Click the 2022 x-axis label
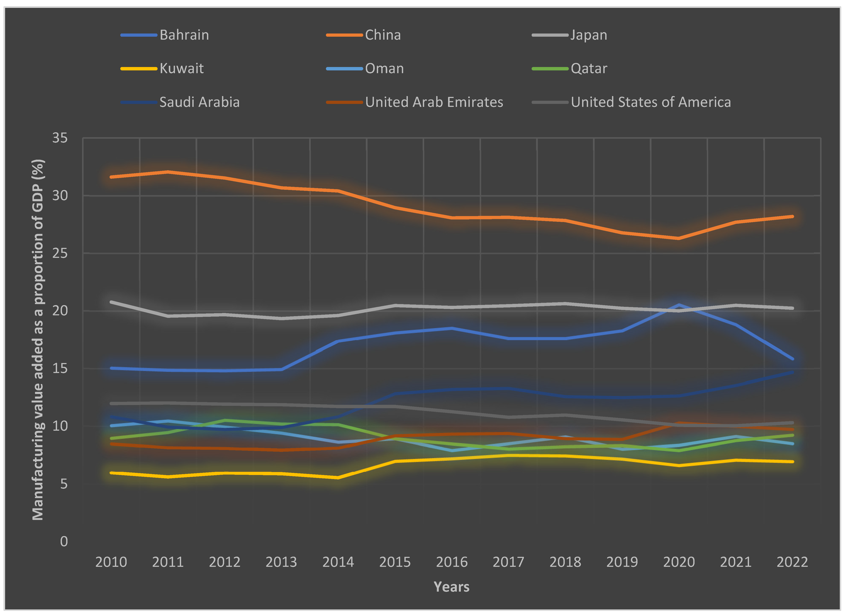This screenshot has width=847, height=616. tap(792, 562)
